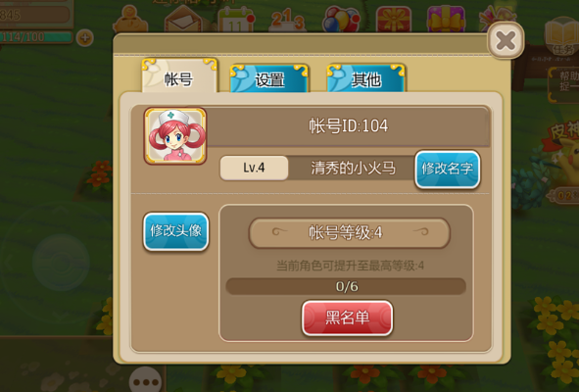Open the chat bubble ellipsis icon

point(146,380)
